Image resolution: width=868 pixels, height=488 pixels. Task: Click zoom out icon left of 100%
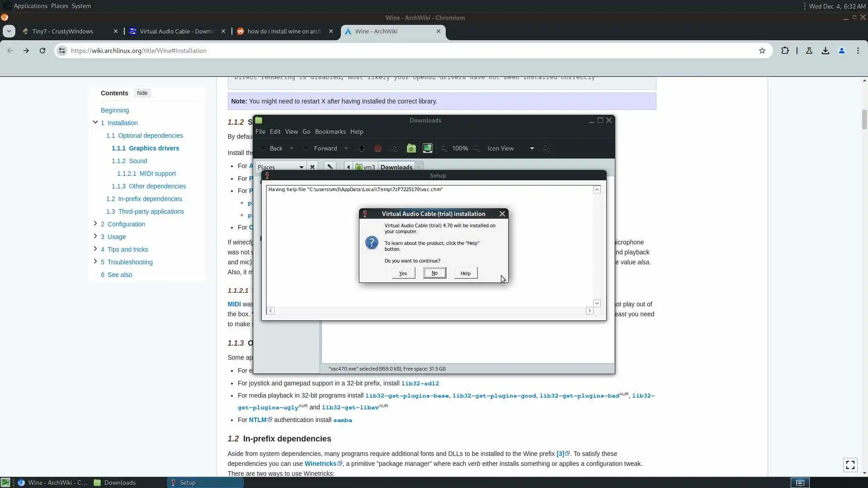point(444,148)
